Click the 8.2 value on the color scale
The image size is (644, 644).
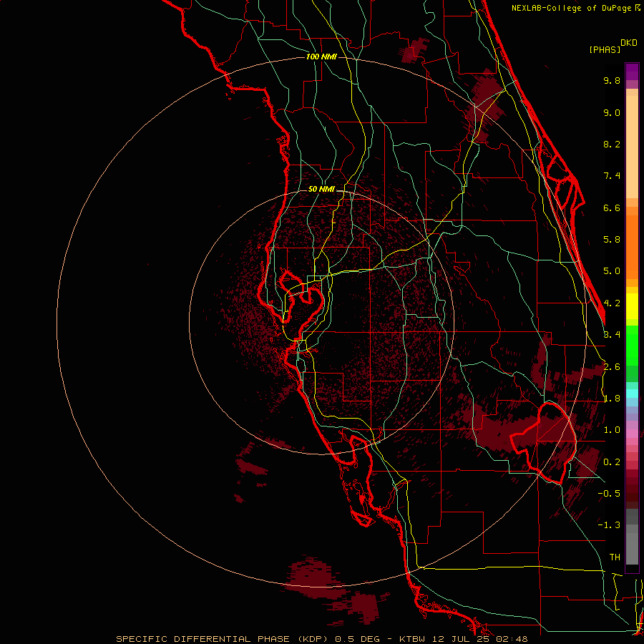pos(612,144)
